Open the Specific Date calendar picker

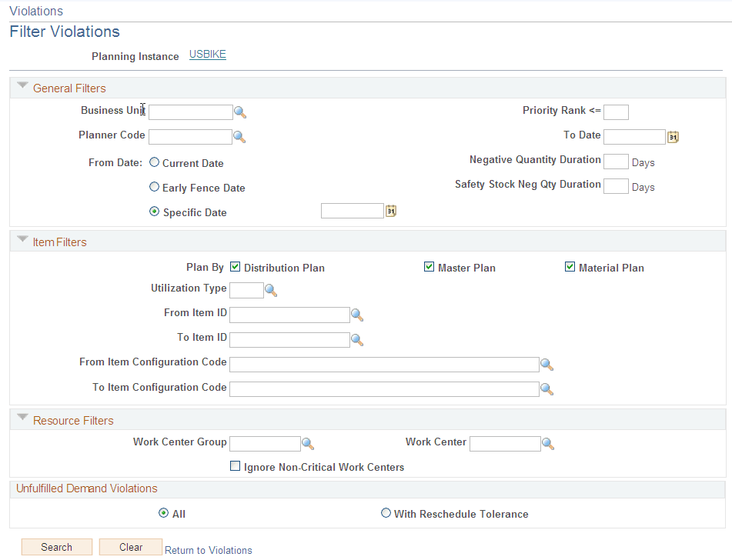pyautogui.click(x=390, y=210)
